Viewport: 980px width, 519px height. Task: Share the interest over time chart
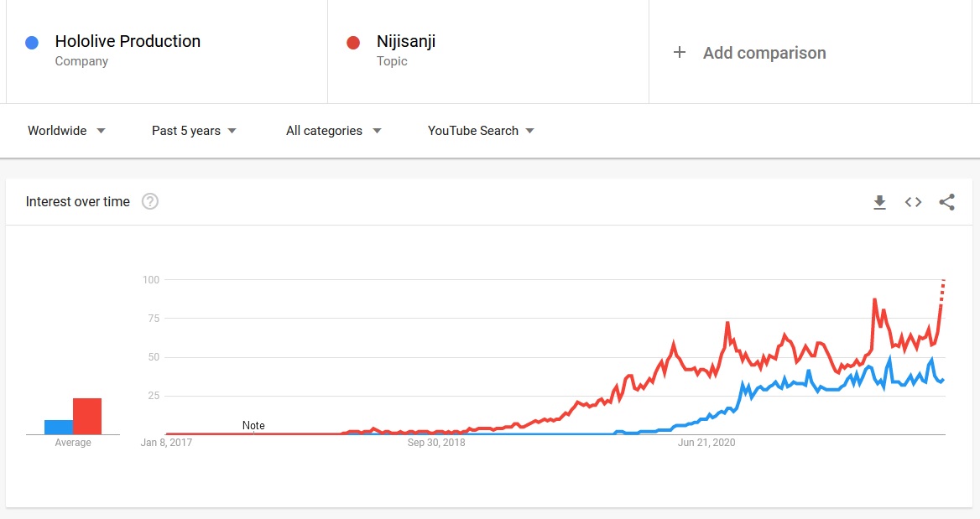click(x=947, y=202)
